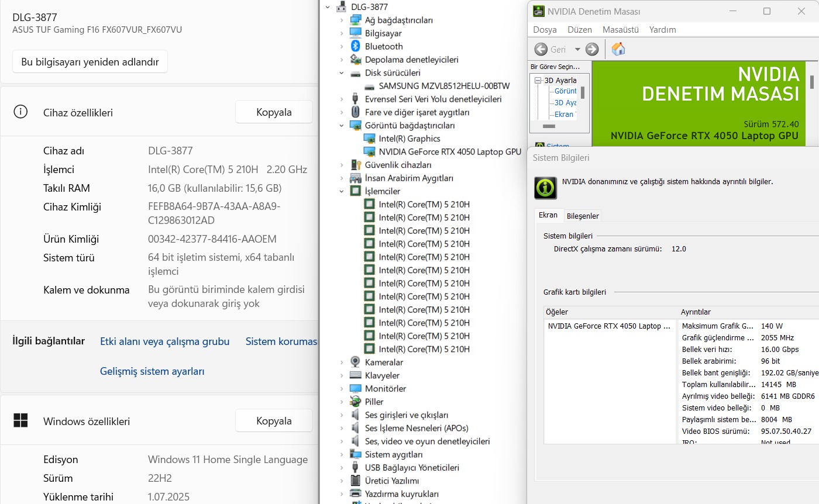The image size is (819, 504).
Task: Click the Üretici Yazılımı firmware icon
Action: click(x=356, y=481)
